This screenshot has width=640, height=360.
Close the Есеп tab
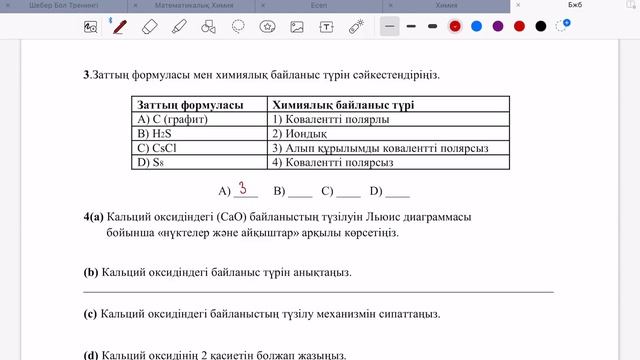tap(263, 5)
